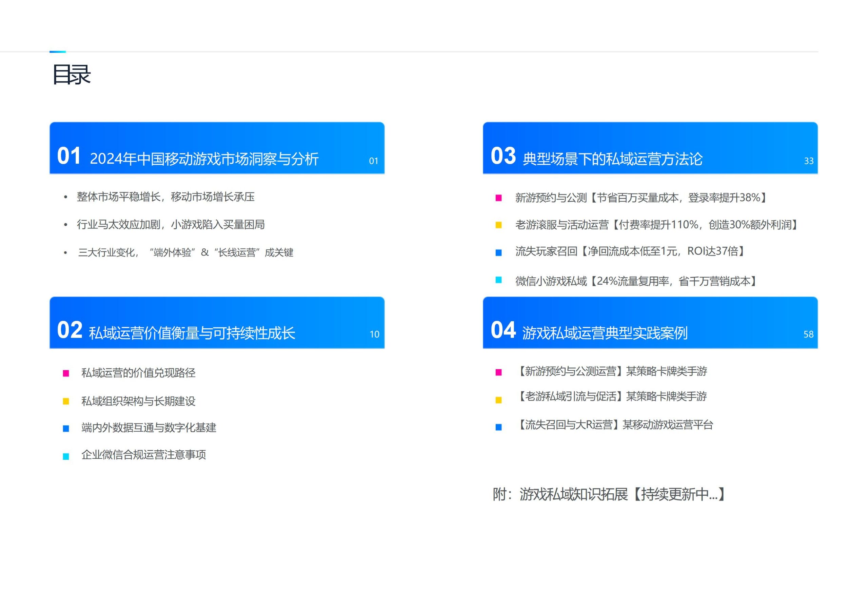Click the magenta bullet beside 新游预约与公测【节省百万买量成本

click(x=499, y=198)
